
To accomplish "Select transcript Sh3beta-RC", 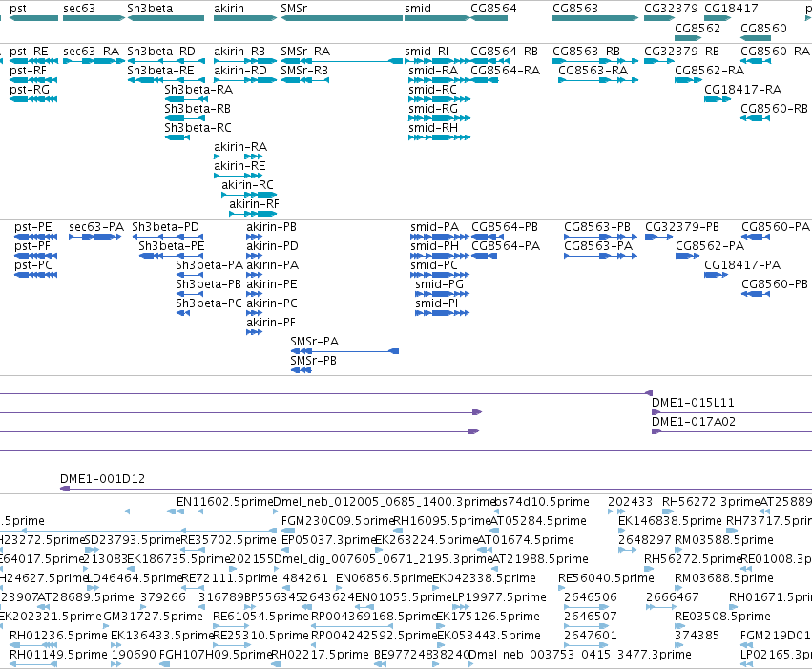I will pos(198,127).
